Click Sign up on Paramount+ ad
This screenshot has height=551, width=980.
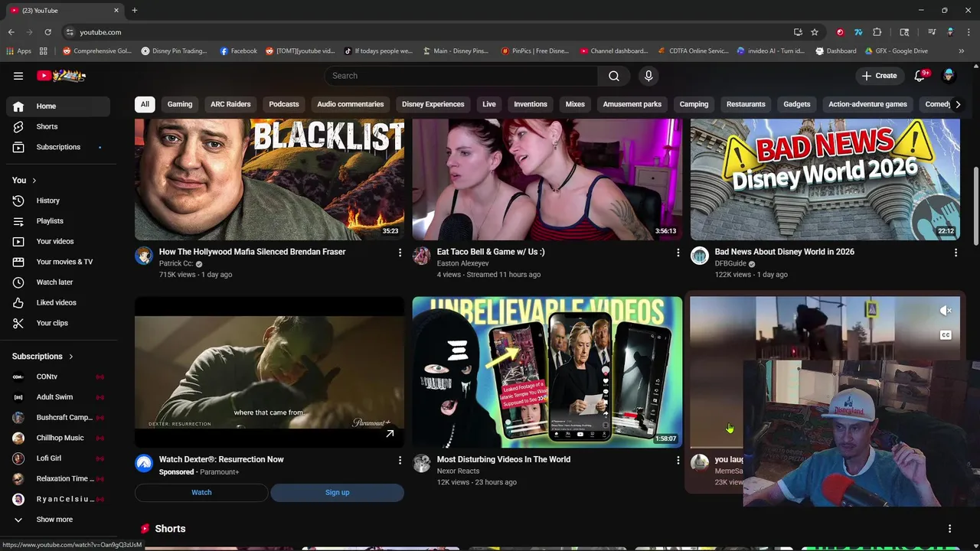[337, 493]
